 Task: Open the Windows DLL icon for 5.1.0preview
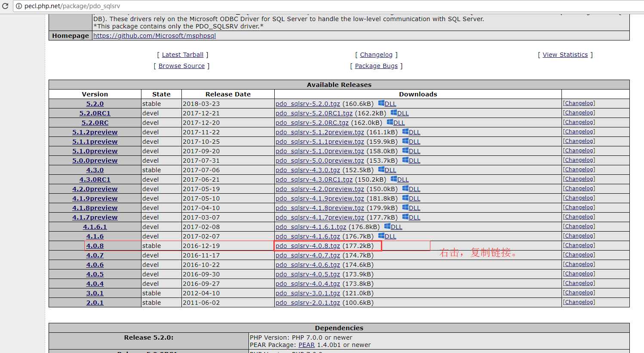(405, 151)
